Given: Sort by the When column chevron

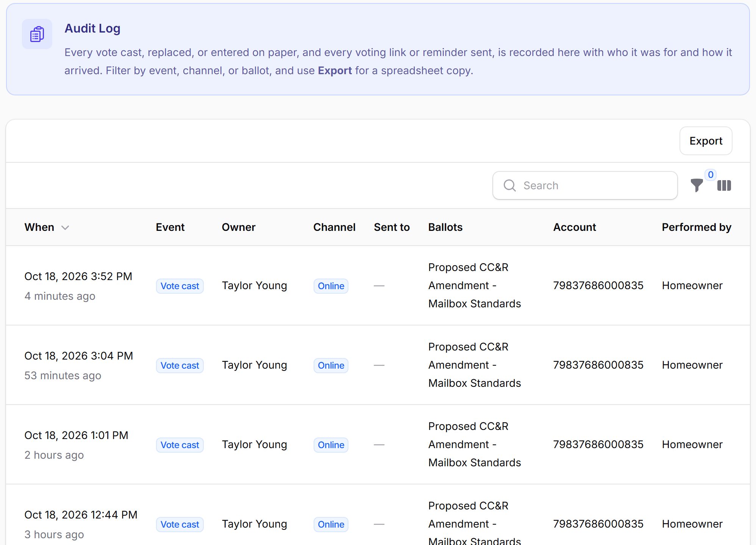Looking at the screenshot, I should 65,227.
